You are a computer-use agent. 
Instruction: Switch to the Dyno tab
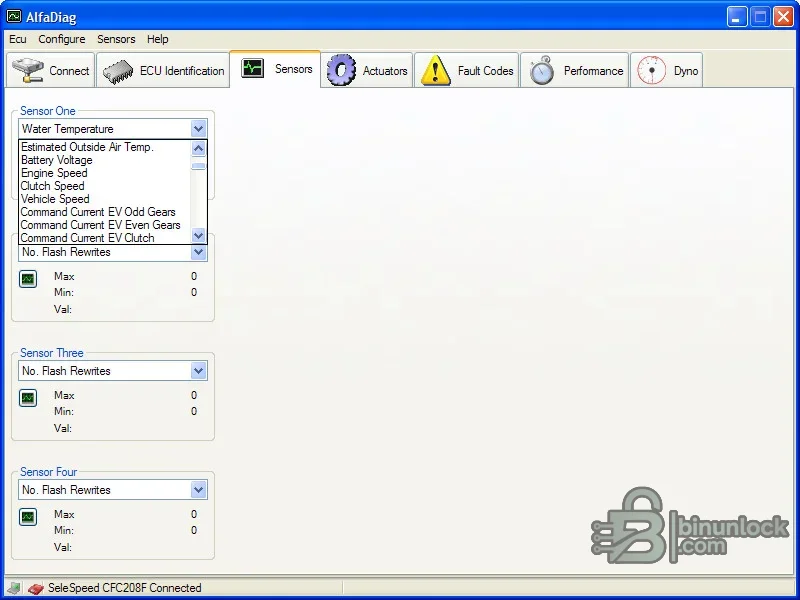(666, 70)
